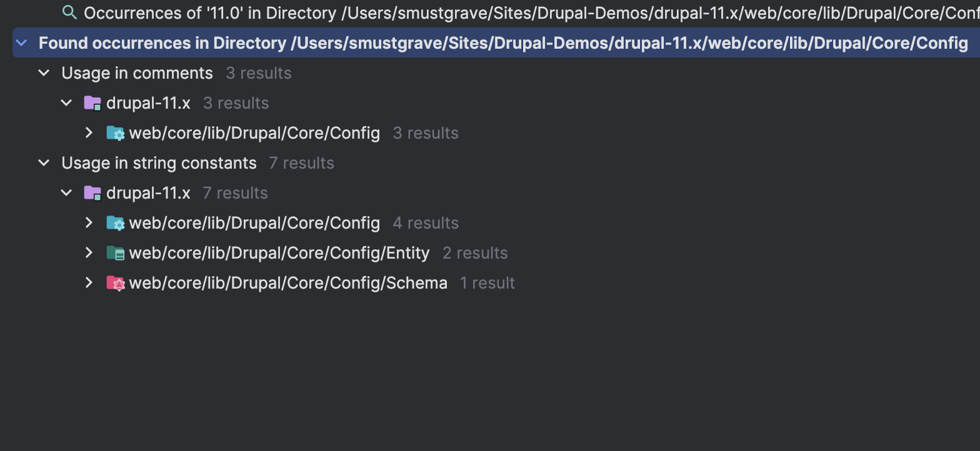Expand the Config/Entity folder with 2 results
Screen dimensions: 980x451
[x=89, y=253]
